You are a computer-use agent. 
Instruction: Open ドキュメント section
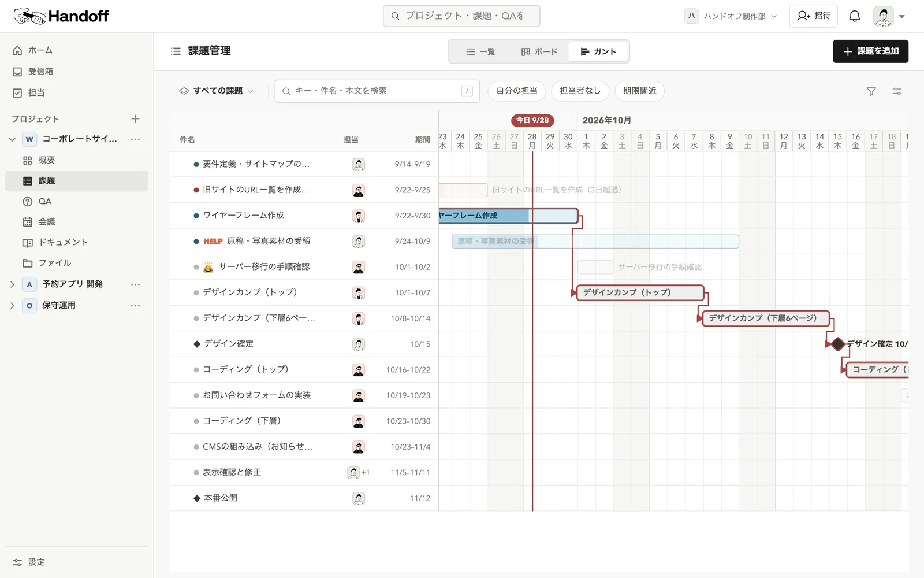coord(77,242)
